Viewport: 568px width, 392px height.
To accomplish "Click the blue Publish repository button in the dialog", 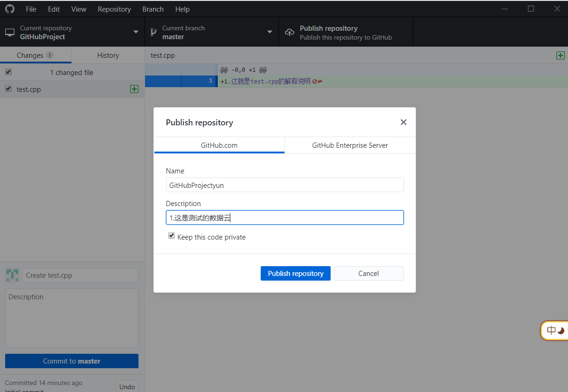I will click(x=296, y=273).
